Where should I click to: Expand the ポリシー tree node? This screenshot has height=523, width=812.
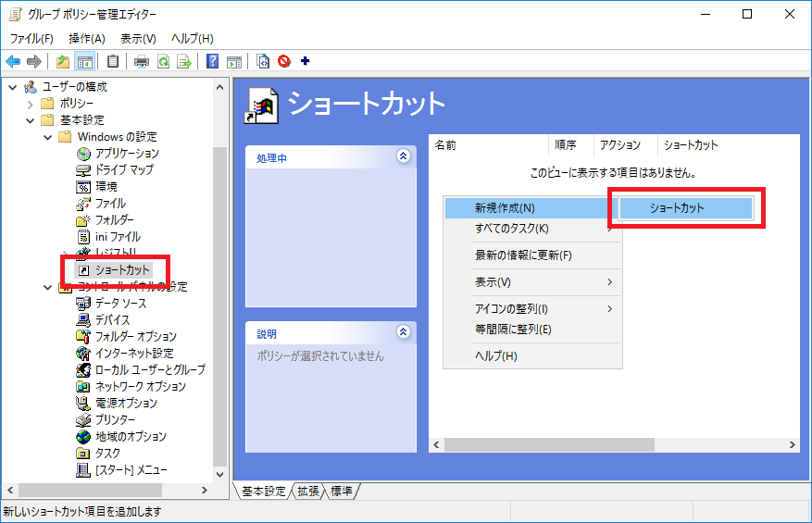tap(31, 104)
